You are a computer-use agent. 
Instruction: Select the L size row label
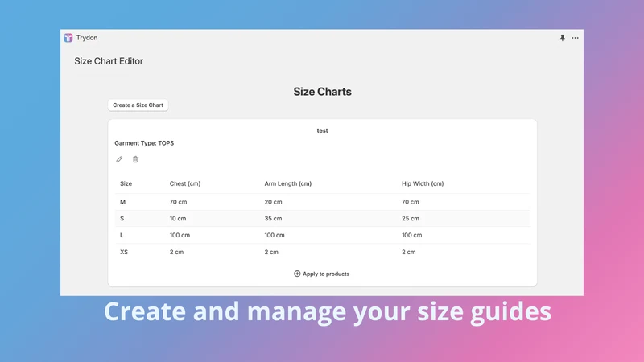tap(122, 235)
